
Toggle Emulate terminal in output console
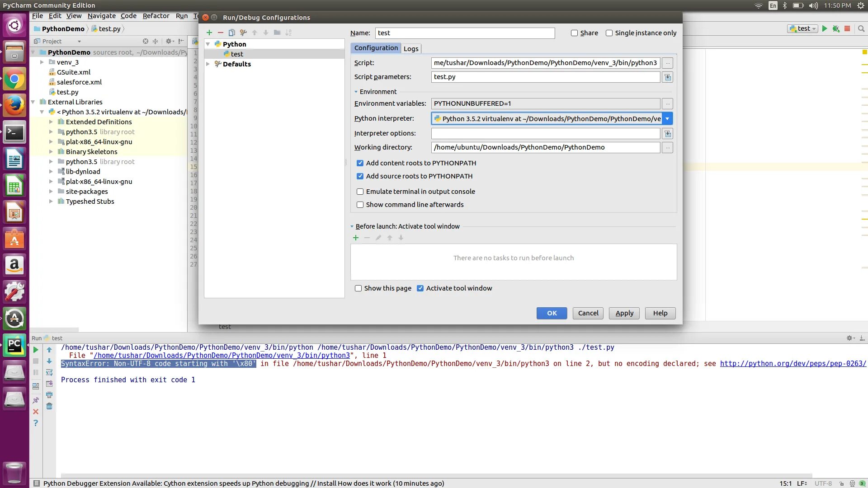(x=360, y=191)
